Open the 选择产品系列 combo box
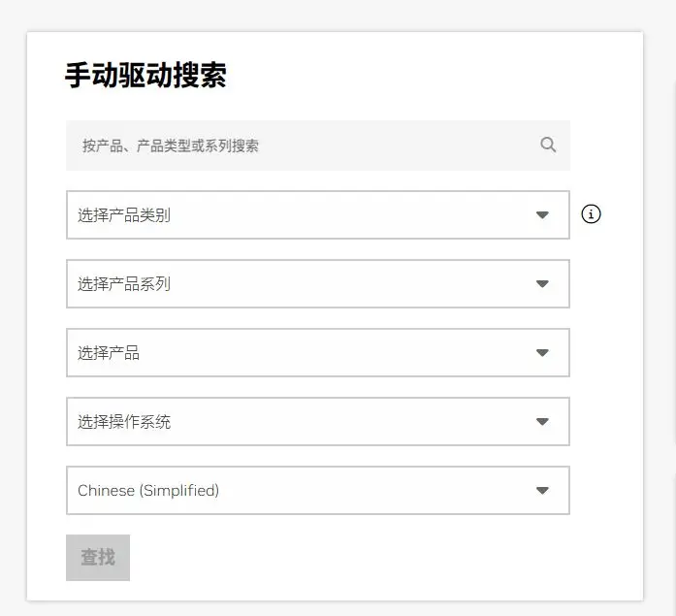The width and height of the screenshot is (676, 616). coord(318,283)
